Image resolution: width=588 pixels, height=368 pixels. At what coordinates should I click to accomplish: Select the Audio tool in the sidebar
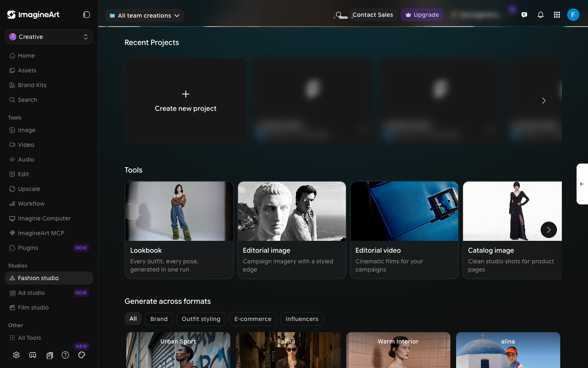click(49, 159)
